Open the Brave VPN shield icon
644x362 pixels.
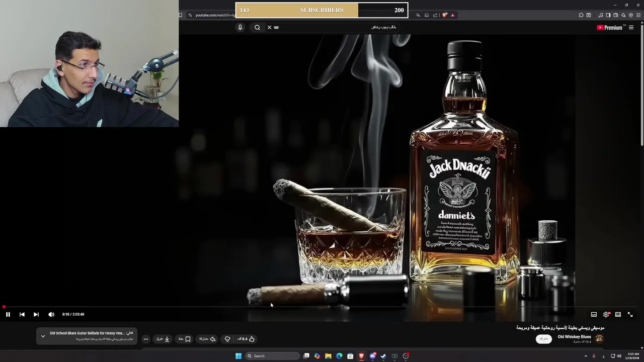(631, 15)
